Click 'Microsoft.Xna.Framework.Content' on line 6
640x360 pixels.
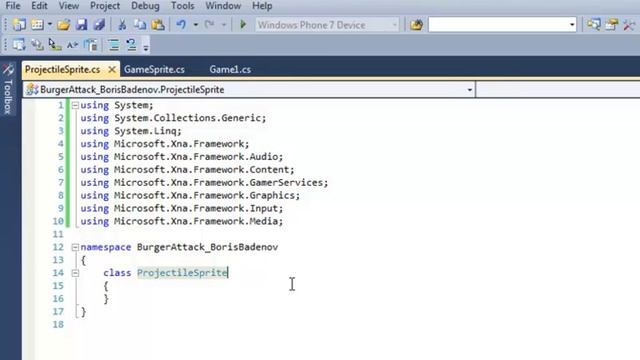tap(202, 170)
